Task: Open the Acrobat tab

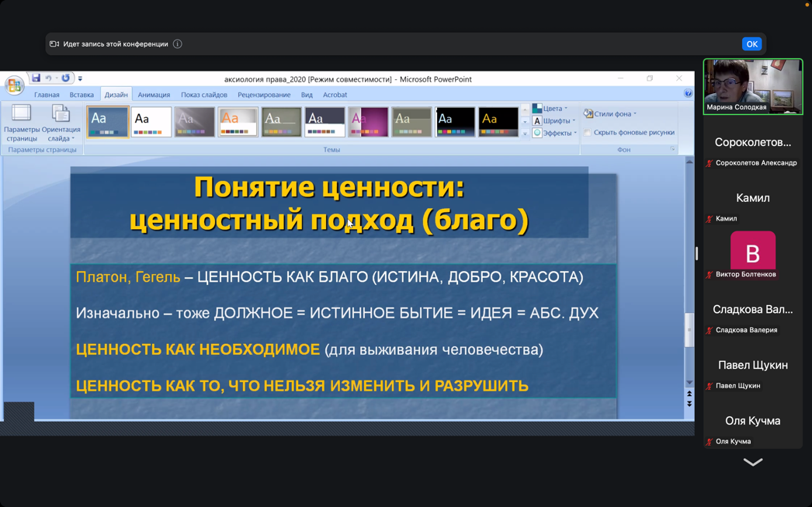Action: [335, 95]
